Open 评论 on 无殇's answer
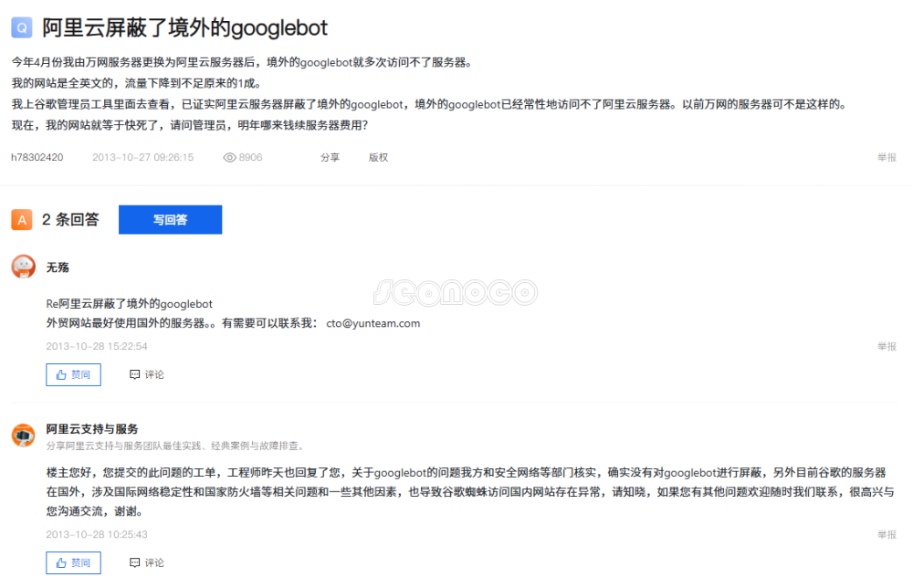The height and width of the screenshot is (588, 913). pyautogui.click(x=147, y=374)
